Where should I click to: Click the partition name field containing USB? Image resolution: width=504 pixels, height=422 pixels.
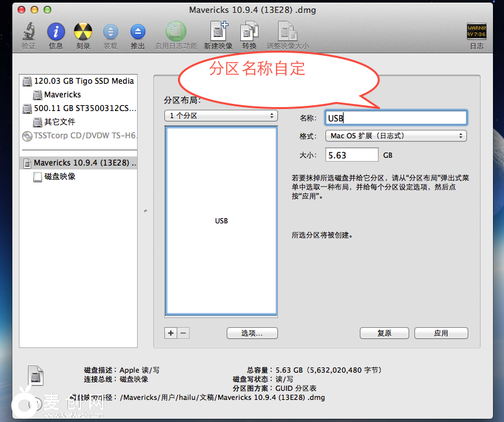click(396, 118)
